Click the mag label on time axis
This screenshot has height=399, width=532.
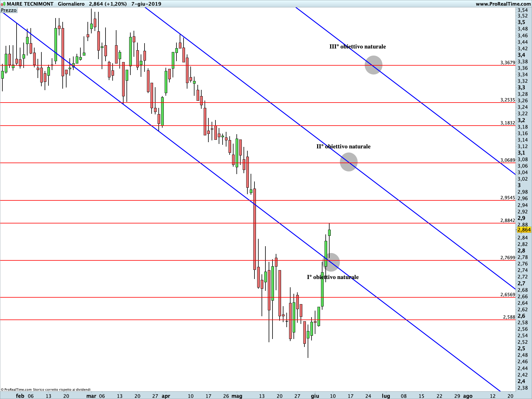pyautogui.click(x=237, y=396)
